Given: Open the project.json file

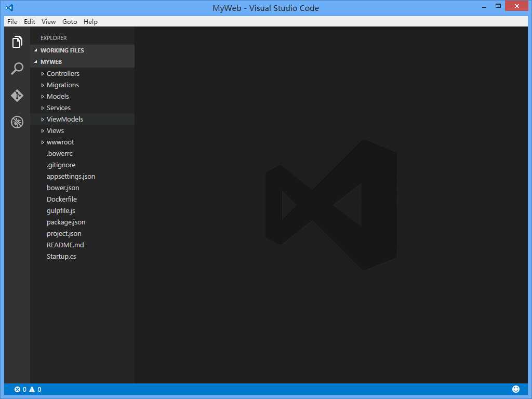Looking at the screenshot, I should coord(64,233).
